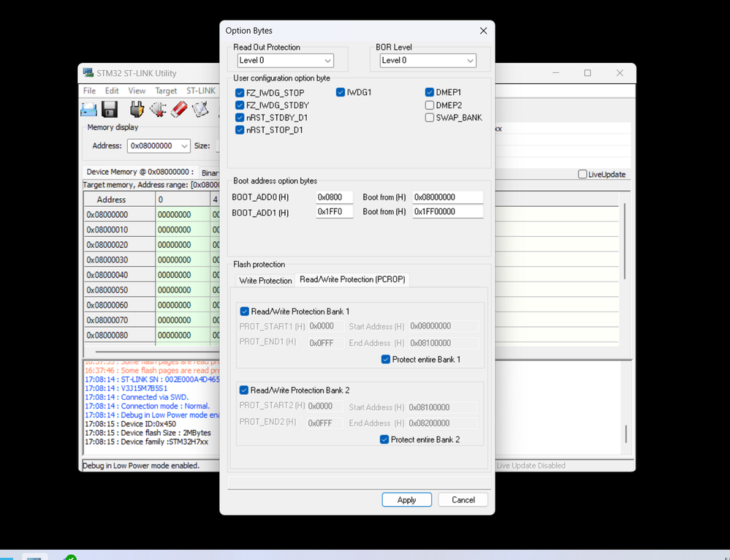Open the Target menu
Screen dimensions: 730x560
tap(166, 91)
